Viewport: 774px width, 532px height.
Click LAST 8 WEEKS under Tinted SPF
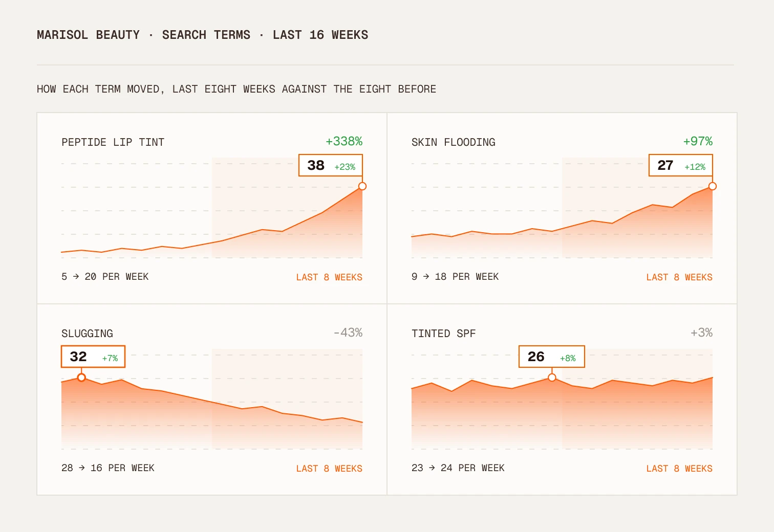(679, 469)
